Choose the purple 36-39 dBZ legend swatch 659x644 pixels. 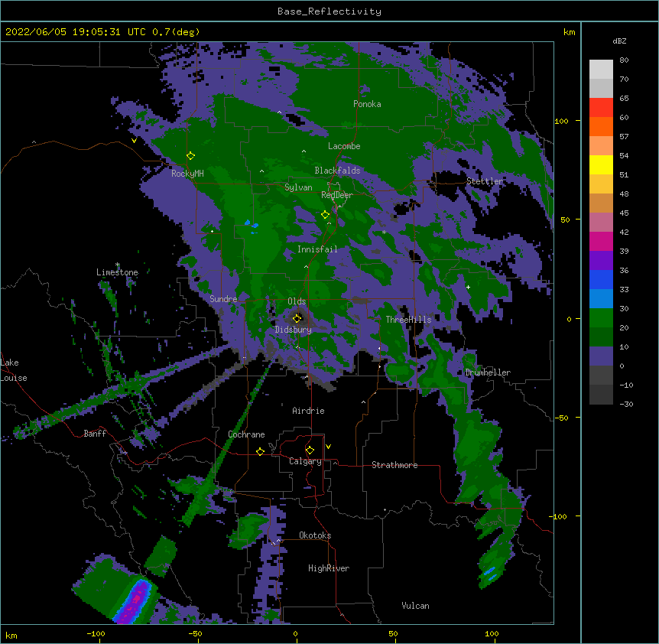tap(601, 260)
